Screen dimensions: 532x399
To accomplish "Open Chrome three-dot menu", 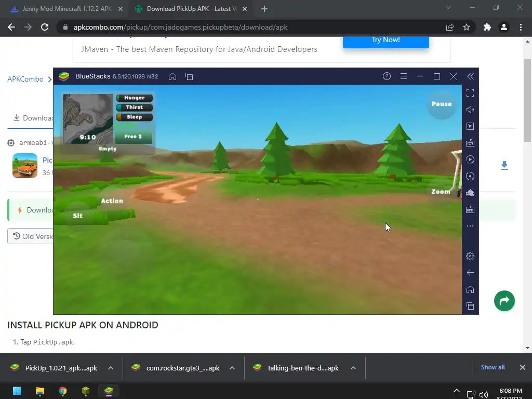I will coord(521,27).
